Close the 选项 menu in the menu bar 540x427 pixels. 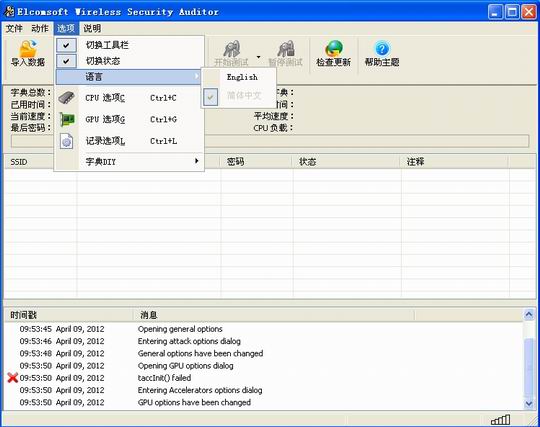point(66,28)
